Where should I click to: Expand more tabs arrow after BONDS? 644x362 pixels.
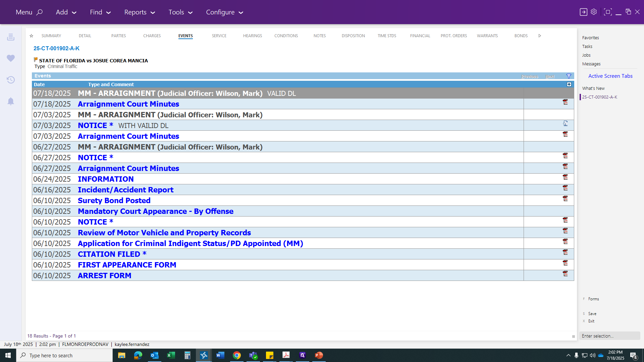[x=540, y=36]
